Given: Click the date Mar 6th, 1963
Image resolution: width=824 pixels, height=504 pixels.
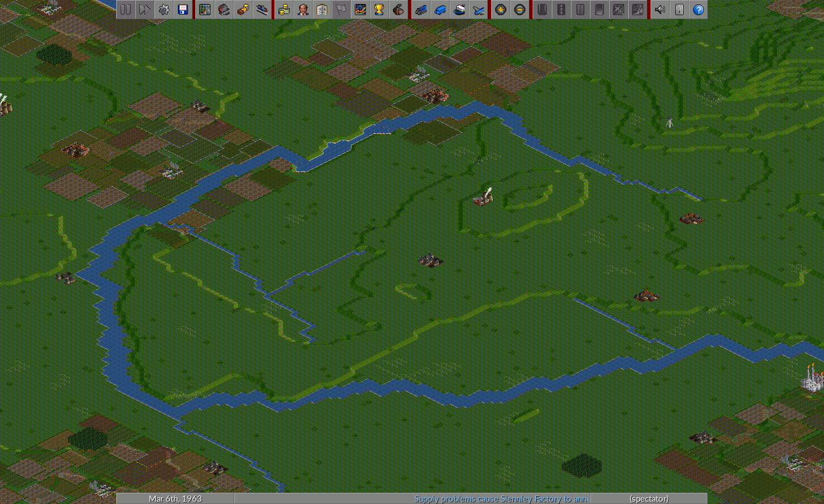Looking at the screenshot, I should pos(175,498).
